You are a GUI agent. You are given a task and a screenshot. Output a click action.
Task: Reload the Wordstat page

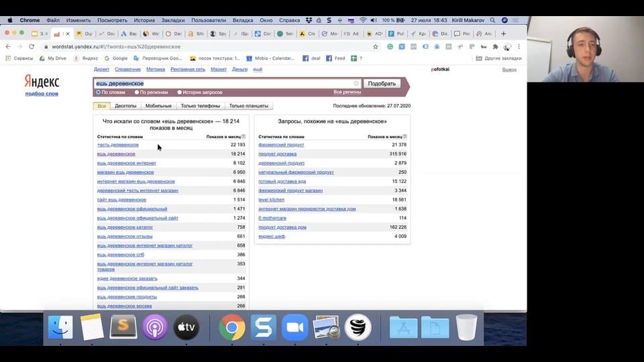click(32, 47)
